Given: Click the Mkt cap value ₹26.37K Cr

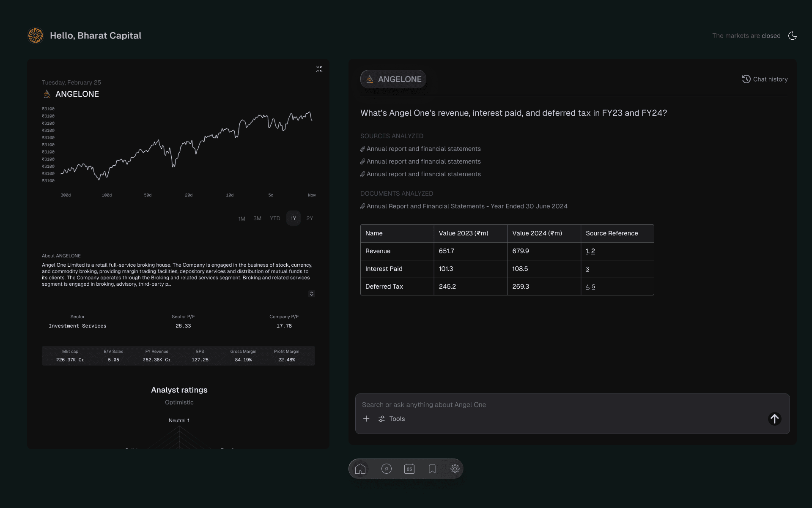Looking at the screenshot, I should coord(70,360).
